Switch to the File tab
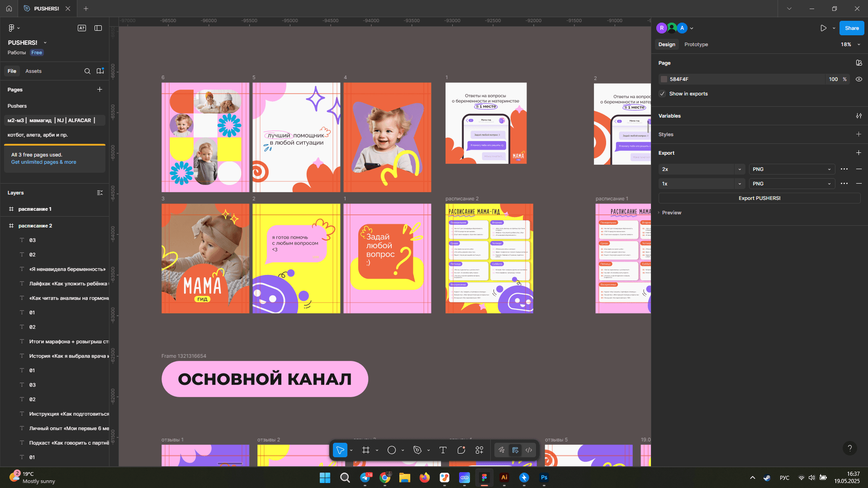This screenshot has height=488, width=868. coord(12,71)
